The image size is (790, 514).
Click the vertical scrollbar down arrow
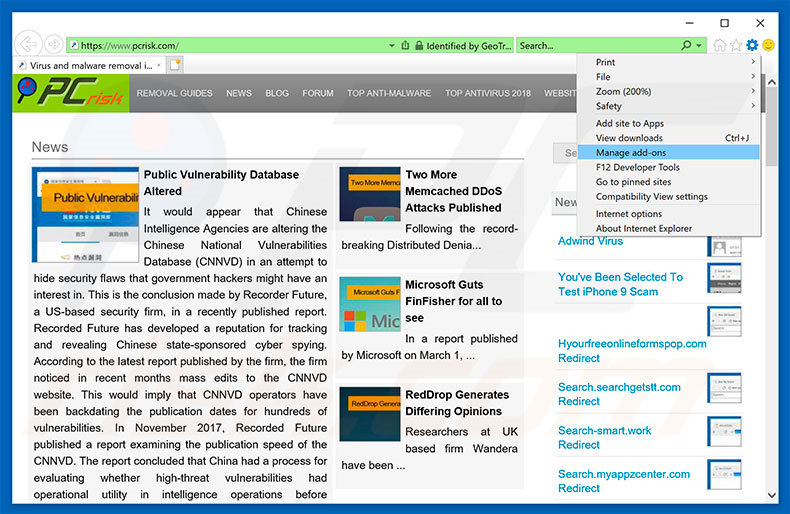pos(771,495)
